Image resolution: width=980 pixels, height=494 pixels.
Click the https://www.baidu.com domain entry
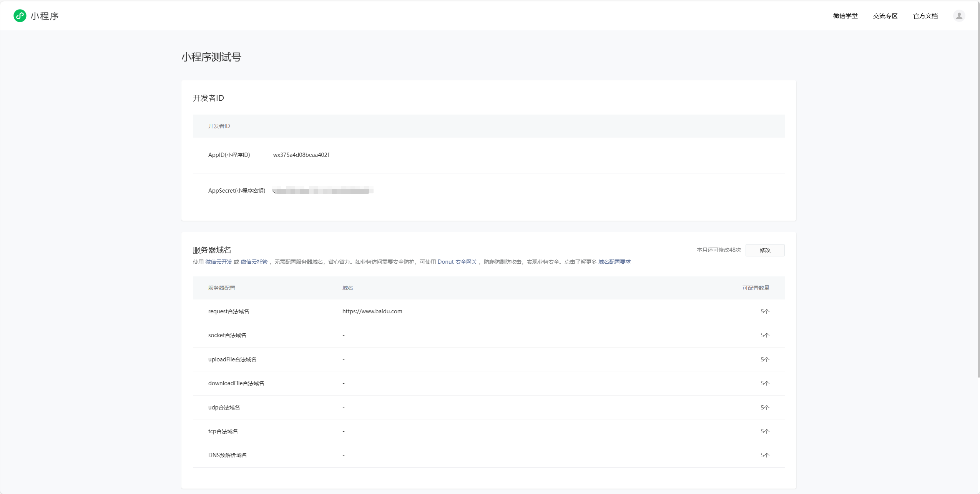pyautogui.click(x=372, y=311)
